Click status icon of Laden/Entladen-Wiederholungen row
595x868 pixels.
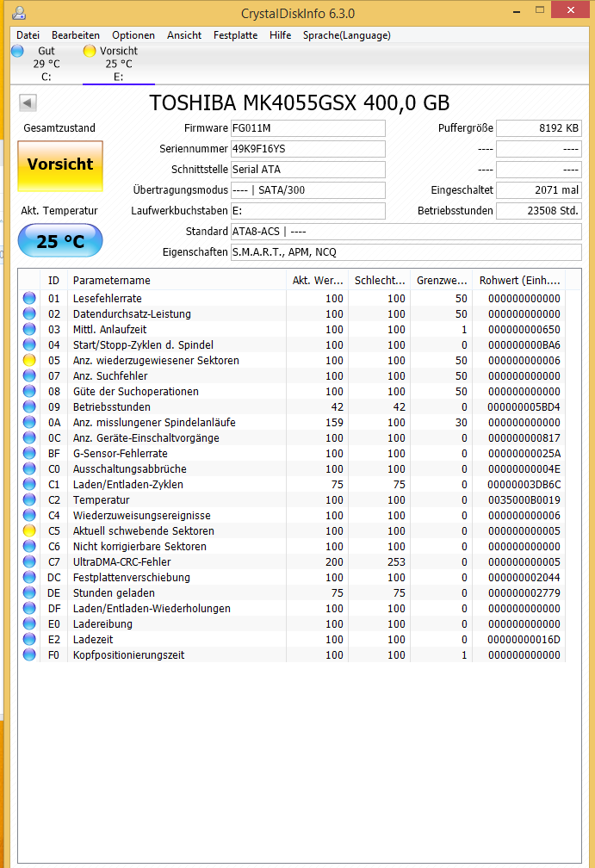29,608
